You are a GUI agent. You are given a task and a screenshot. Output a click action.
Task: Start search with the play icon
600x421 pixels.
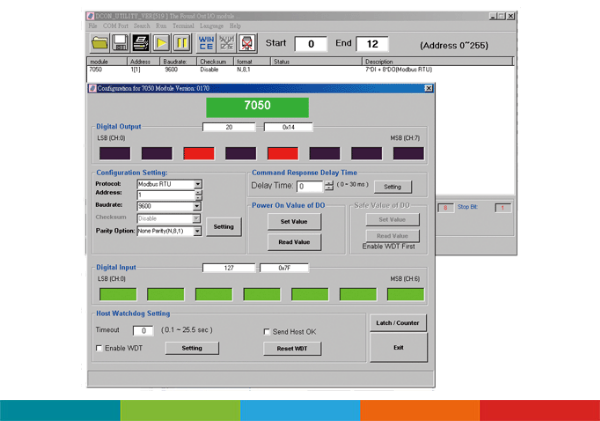(161, 44)
